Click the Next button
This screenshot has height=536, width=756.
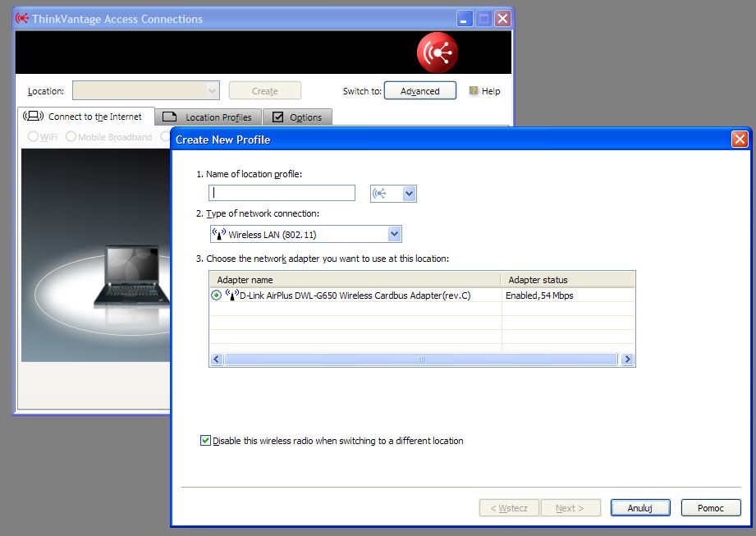coord(570,507)
